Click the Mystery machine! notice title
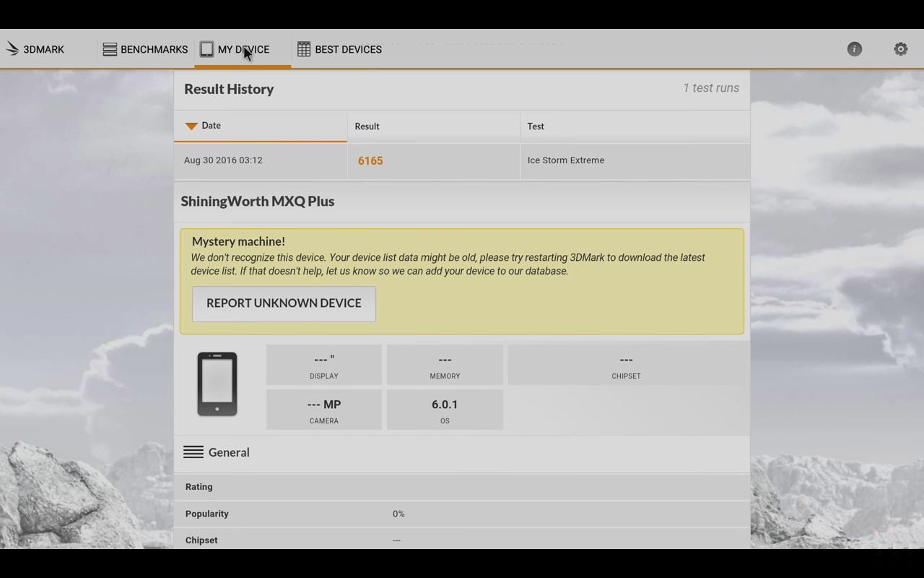Viewport: 924px width, 578px height. [x=238, y=241]
